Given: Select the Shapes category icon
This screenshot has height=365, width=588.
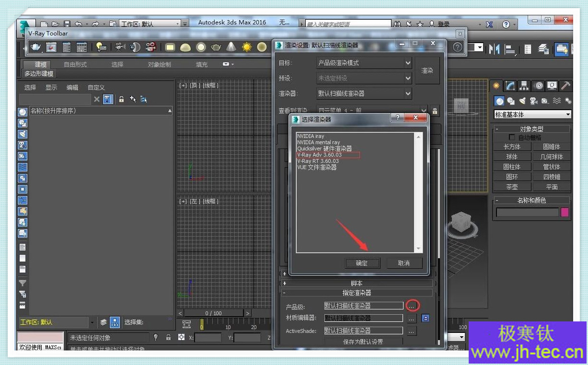Looking at the screenshot, I should pyautogui.click(x=511, y=101).
